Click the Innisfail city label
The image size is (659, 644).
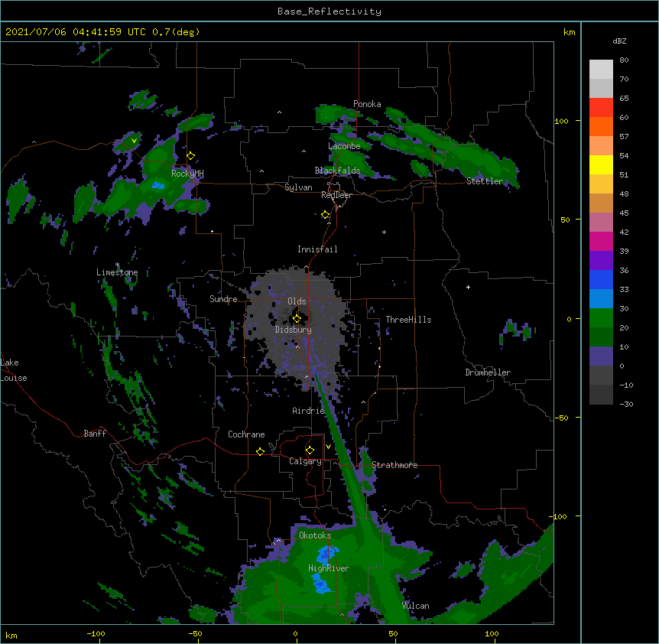click(x=317, y=249)
